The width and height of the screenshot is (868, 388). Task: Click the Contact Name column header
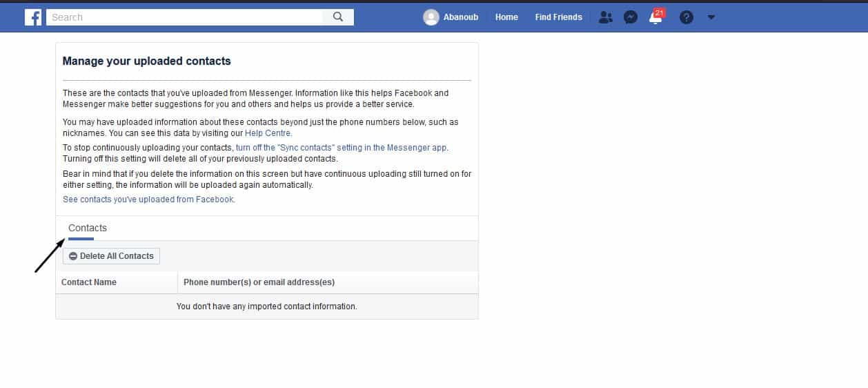coord(89,282)
